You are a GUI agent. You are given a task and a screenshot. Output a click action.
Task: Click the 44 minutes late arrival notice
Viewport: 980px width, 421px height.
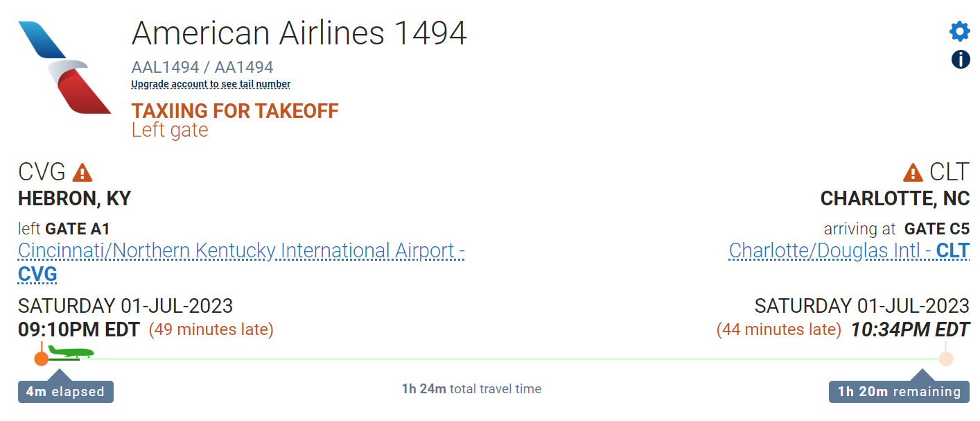point(778,329)
